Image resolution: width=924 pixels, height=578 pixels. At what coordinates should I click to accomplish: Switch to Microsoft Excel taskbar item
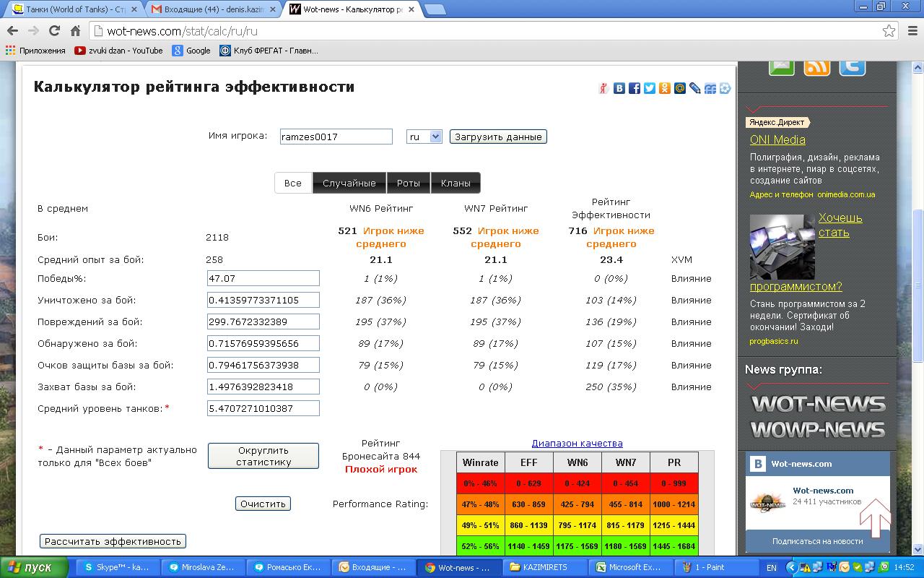[630, 567]
